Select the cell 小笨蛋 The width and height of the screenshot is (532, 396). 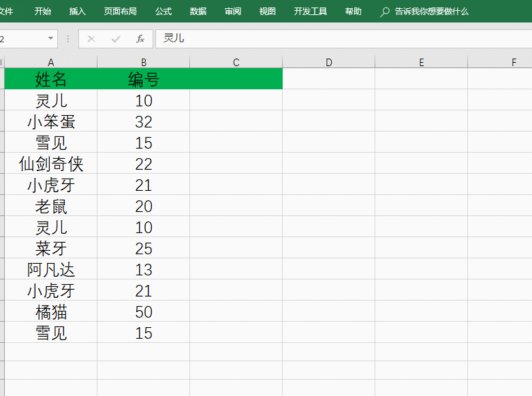point(50,121)
